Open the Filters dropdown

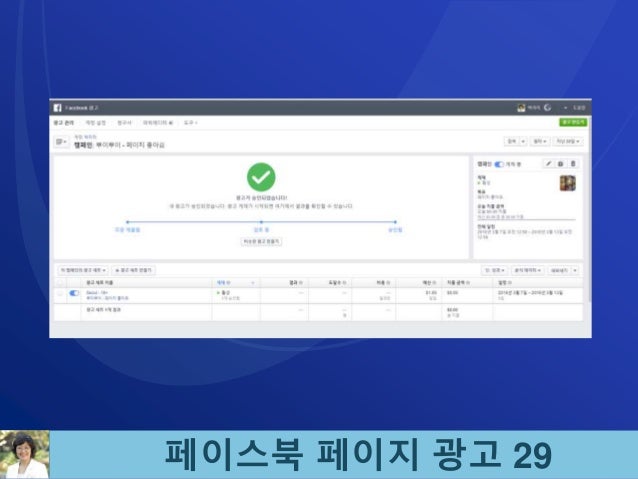(x=540, y=141)
